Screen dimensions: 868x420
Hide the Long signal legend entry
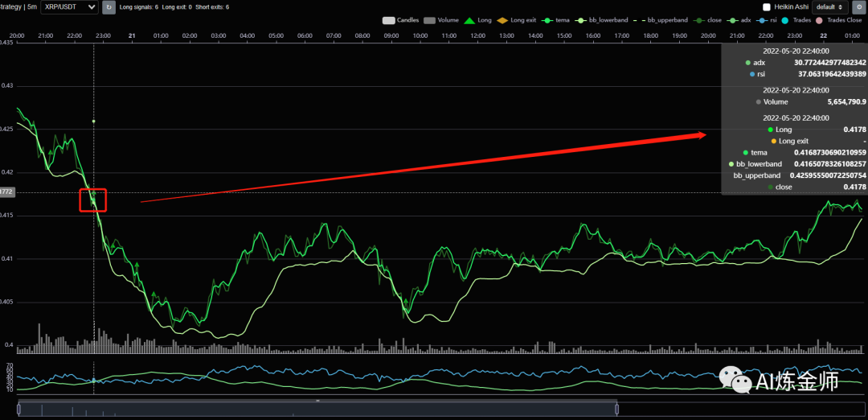coord(477,20)
